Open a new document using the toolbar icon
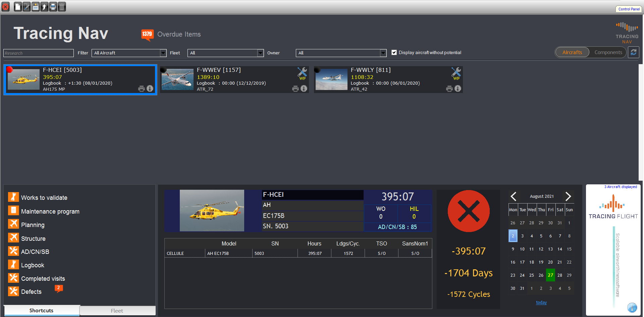Screen dimensions: 644x317 18,6
